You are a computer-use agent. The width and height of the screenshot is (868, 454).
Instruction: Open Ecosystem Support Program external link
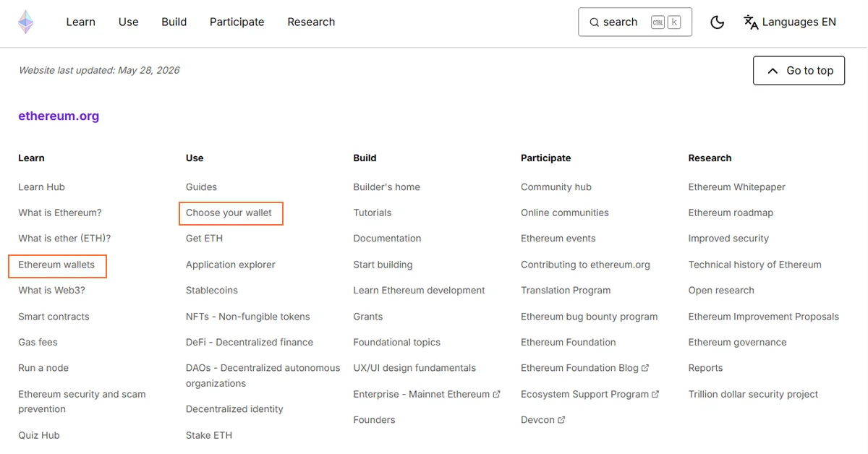click(x=590, y=394)
